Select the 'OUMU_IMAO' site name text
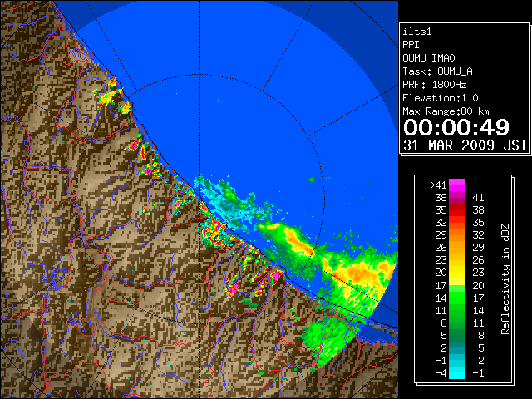The image size is (532, 399). click(x=429, y=58)
